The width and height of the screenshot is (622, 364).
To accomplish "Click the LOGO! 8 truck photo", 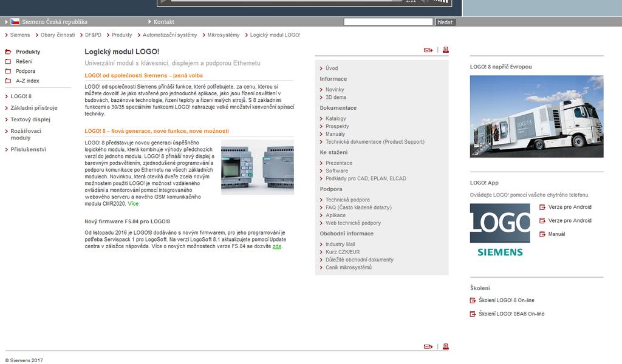I will (x=537, y=116).
